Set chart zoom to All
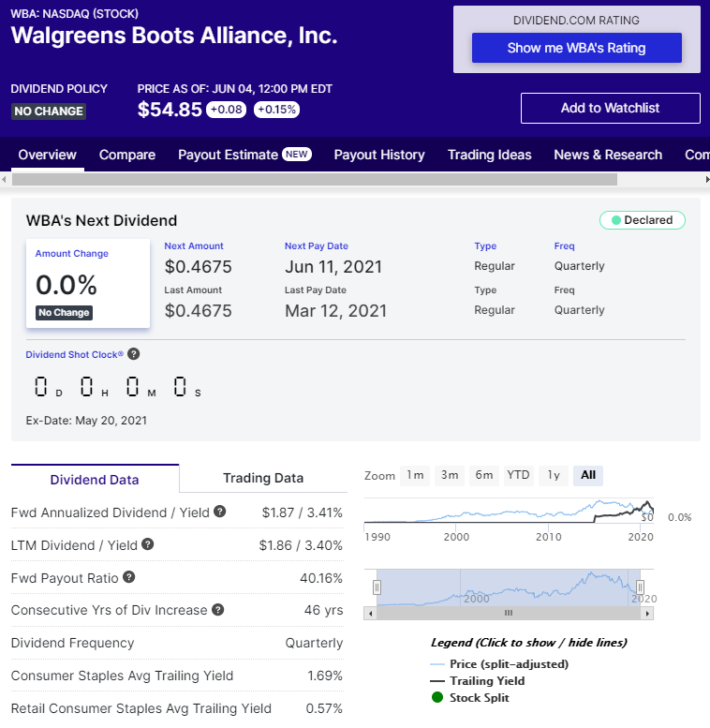This screenshot has width=710, height=728. tap(588, 475)
